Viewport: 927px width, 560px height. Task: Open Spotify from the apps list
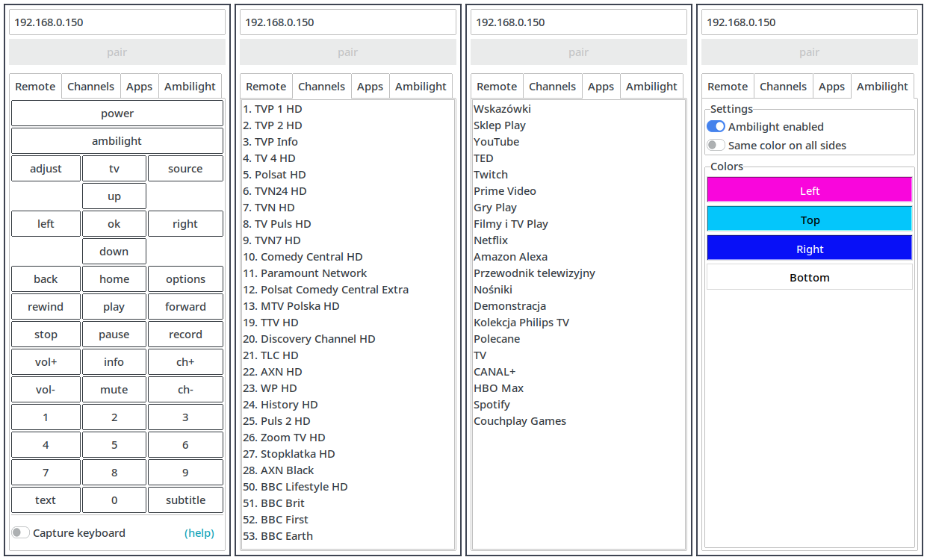point(492,404)
